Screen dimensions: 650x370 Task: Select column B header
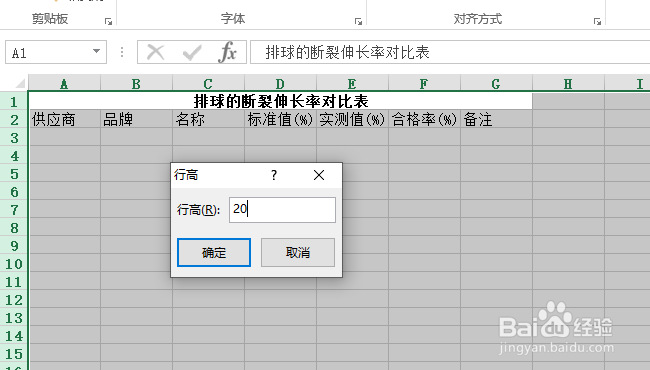pyautogui.click(x=136, y=84)
